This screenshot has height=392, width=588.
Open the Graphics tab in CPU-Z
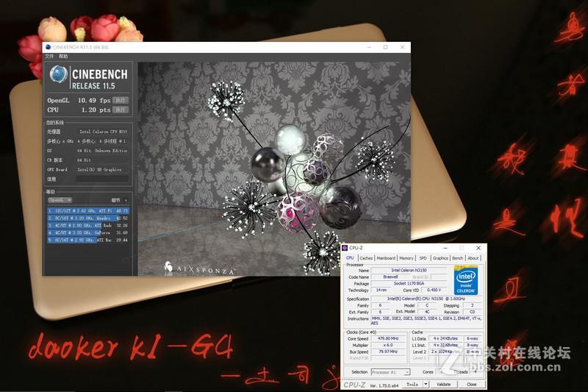click(440, 258)
